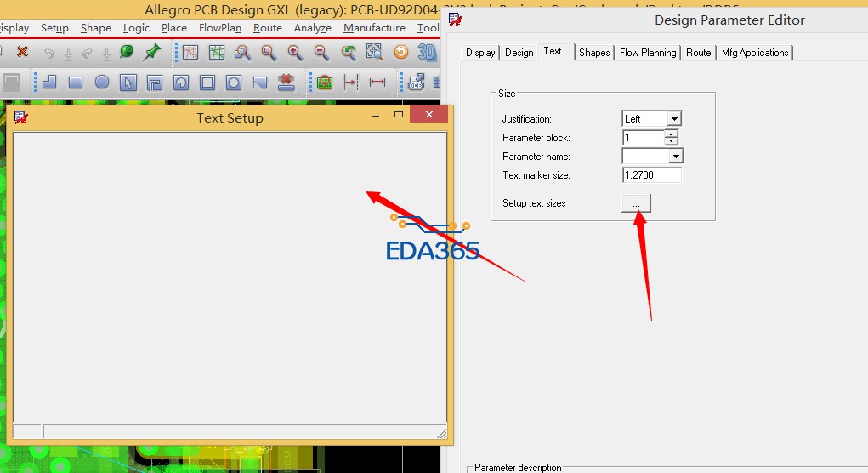The image size is (868, 473).
Task: Open the Route tab in Parameter Editor
Action: pos(698,53)
